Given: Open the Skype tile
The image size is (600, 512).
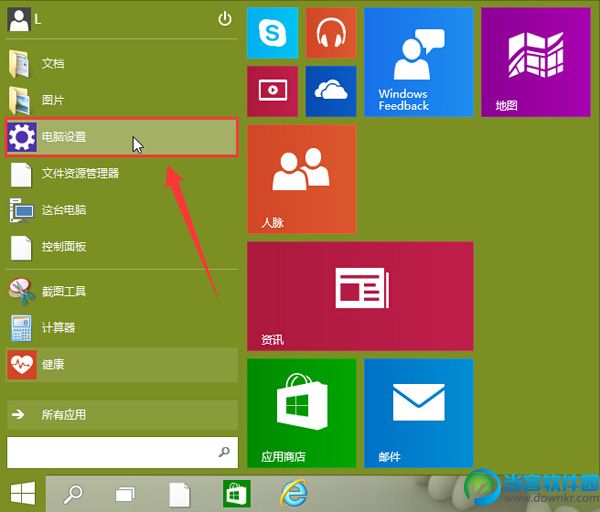Looking at the screenshot, I should click(x=272, y=33).
